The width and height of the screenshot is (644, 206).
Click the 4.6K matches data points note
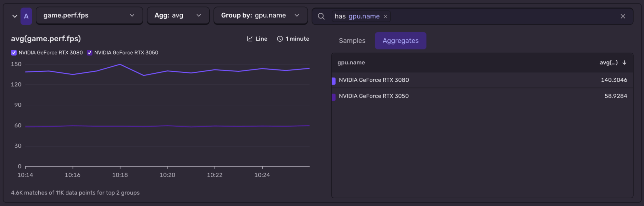point(75,193)
